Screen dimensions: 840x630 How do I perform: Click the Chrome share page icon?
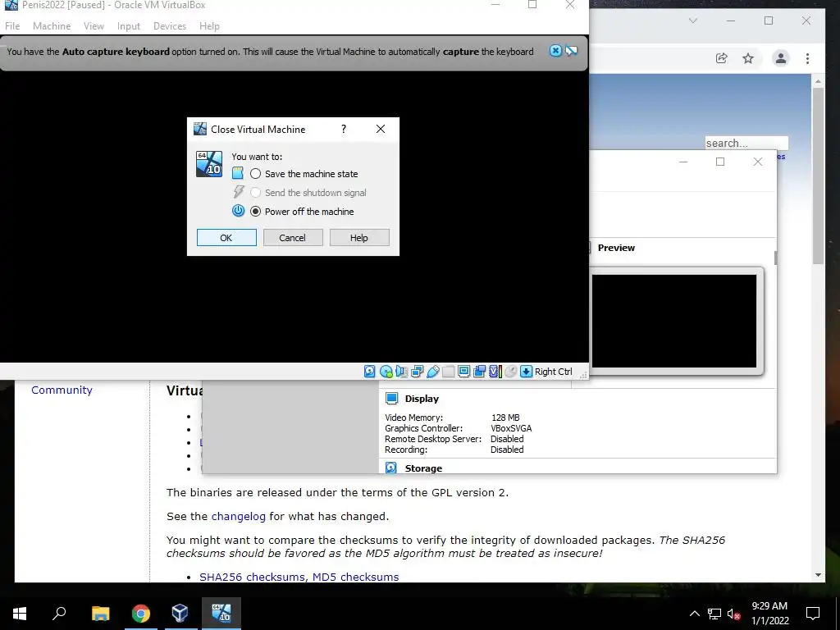coord(722,58)
